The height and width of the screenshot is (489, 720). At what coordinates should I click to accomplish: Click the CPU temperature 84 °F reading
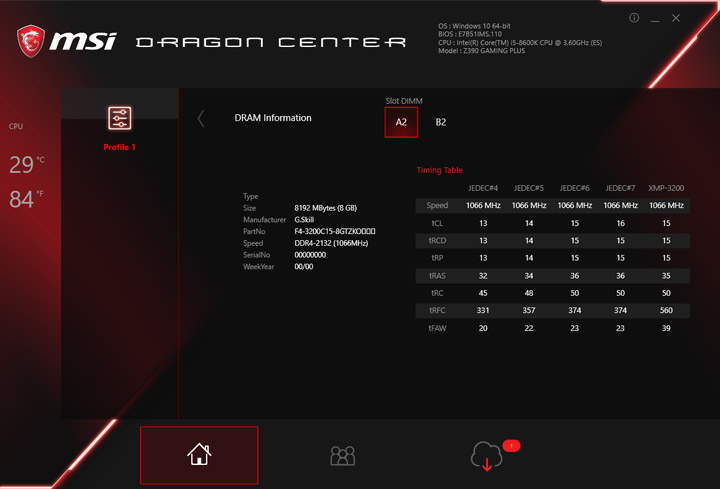(x=27, y=199)
